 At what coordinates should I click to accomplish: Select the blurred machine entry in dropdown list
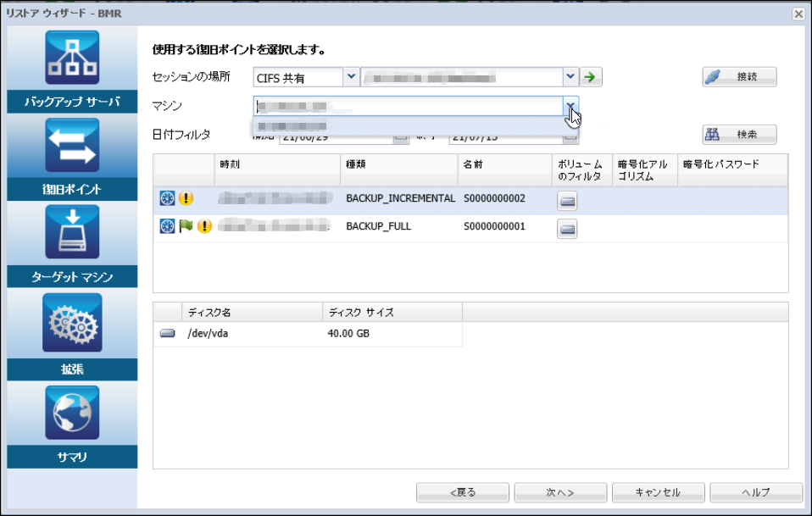pos(415,126)
